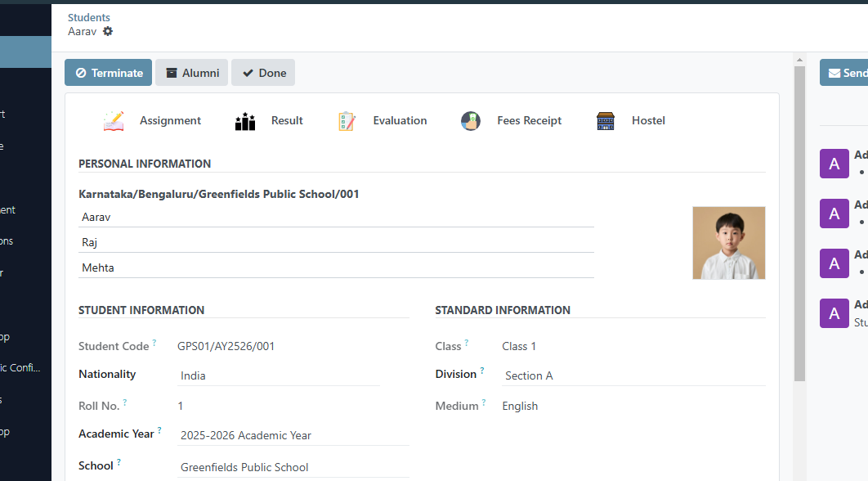The width and height of the screenshot is (868, 481).
Task: Edit the first name field Aarav
Action: [336, 218]
